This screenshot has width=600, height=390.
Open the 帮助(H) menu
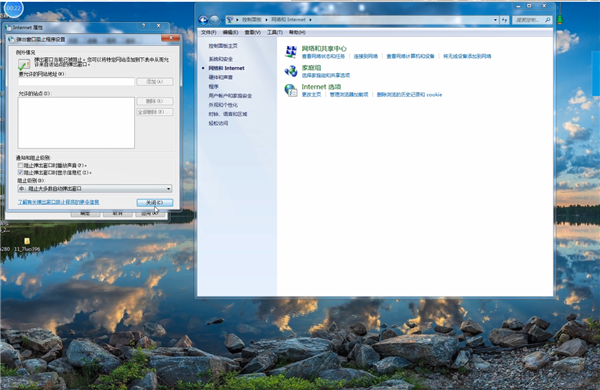297,33
